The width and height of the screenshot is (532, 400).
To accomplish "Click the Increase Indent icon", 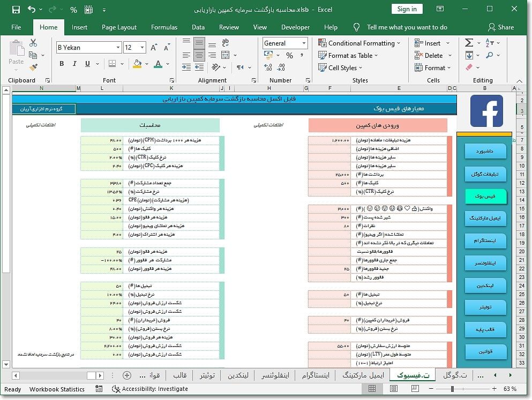I will coord(199,67).
